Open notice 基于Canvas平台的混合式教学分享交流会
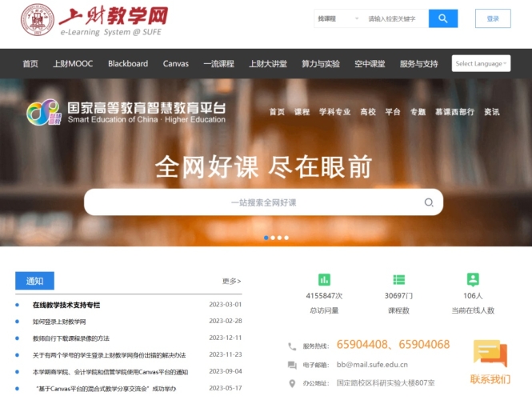 coord(106,389)
